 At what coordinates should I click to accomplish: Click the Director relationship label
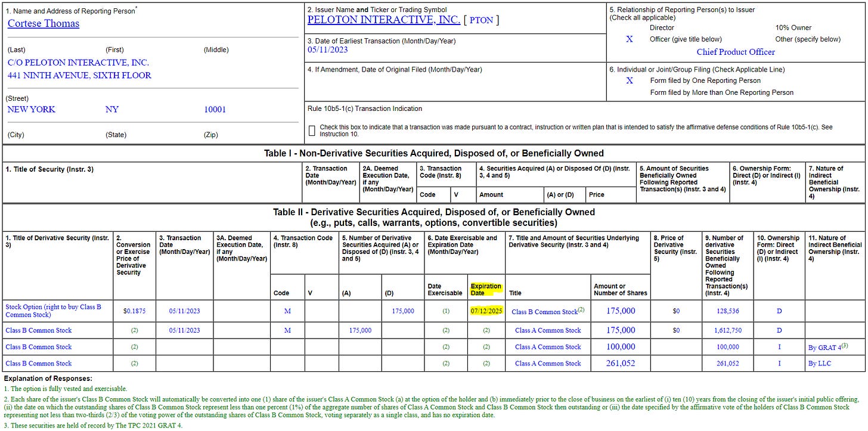pos(662,27)
